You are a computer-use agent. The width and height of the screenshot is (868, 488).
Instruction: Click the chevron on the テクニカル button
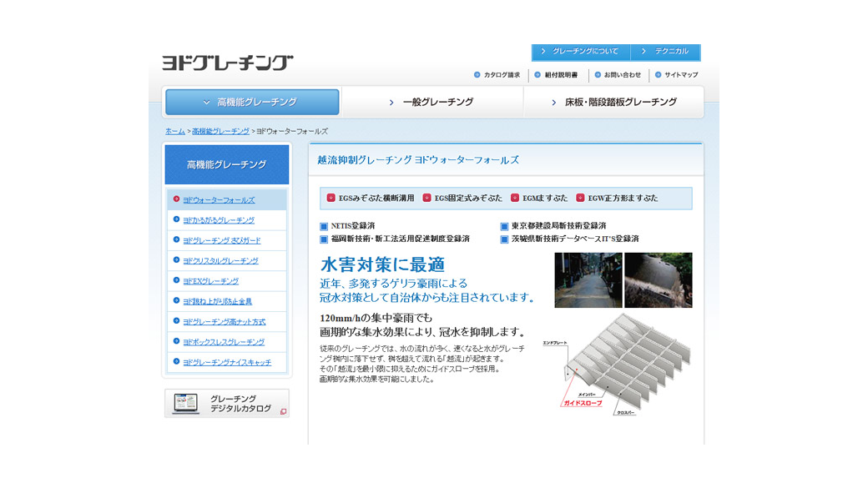pyautogui.click(x=643, y=52)
